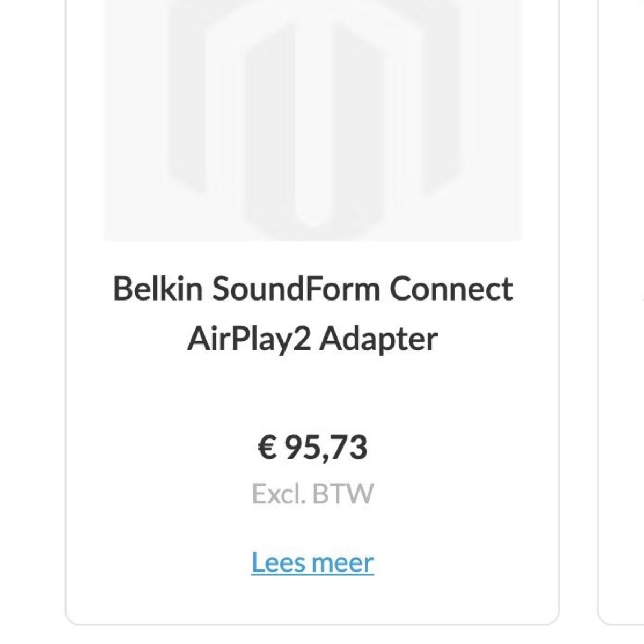Screen dimensions: 644x644
Task: Click the BTW text under the price
Action: 343,494
